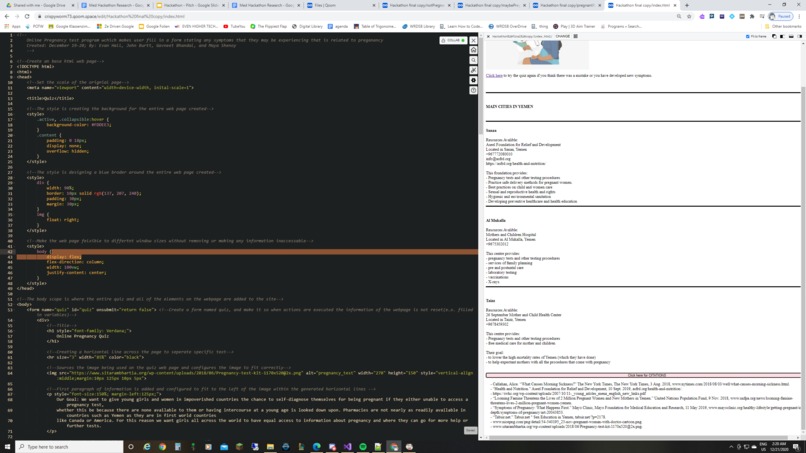The width and height of the screenshot is (806, 453).
Task: Open Spotify from the taskbar
Action: [x=363, y=447]
